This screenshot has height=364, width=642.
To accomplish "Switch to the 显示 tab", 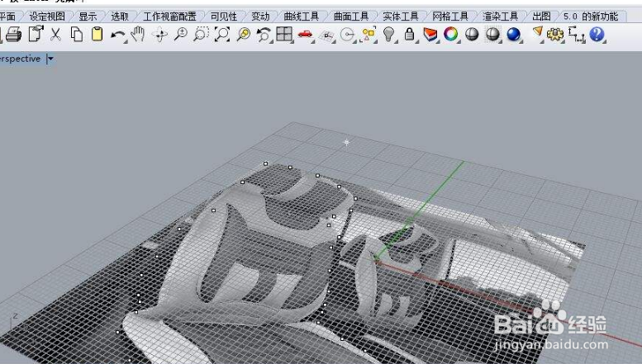I will (88, 17).
